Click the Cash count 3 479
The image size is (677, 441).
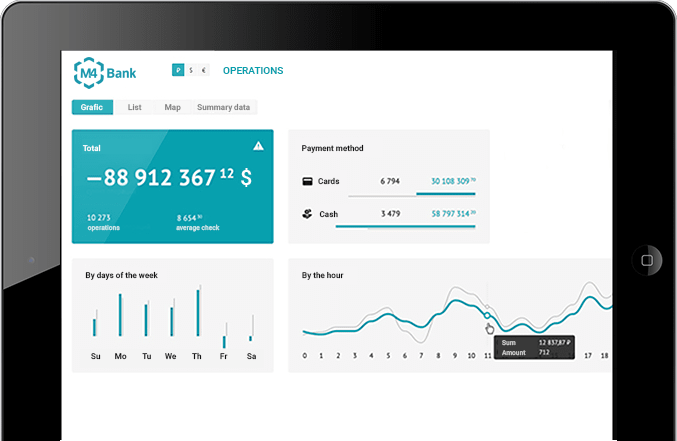(x=390, y=213)
